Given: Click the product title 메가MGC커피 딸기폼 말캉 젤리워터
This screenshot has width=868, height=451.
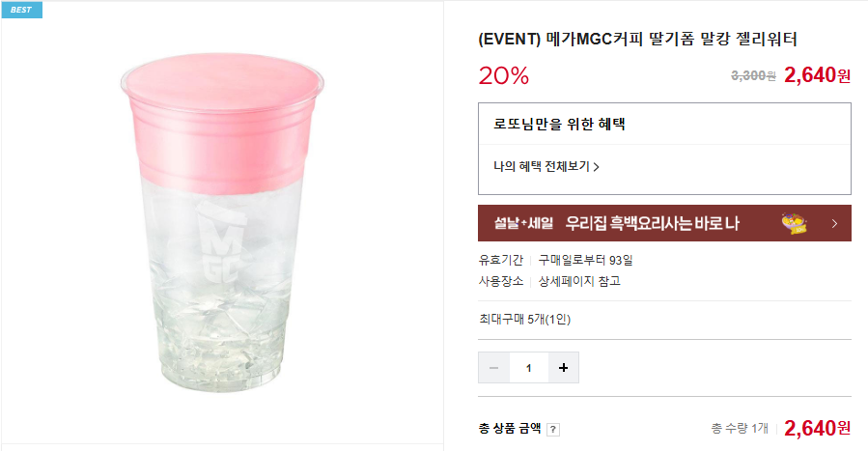Looking at the screenshot, I should [638, 39].
